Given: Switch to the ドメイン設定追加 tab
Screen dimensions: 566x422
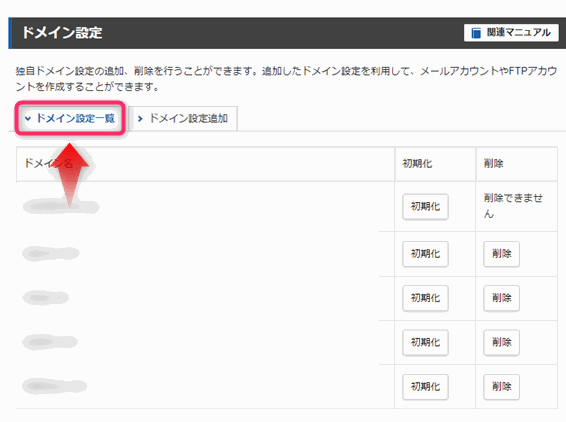Looking at the screenshot, I should [183, 118].
